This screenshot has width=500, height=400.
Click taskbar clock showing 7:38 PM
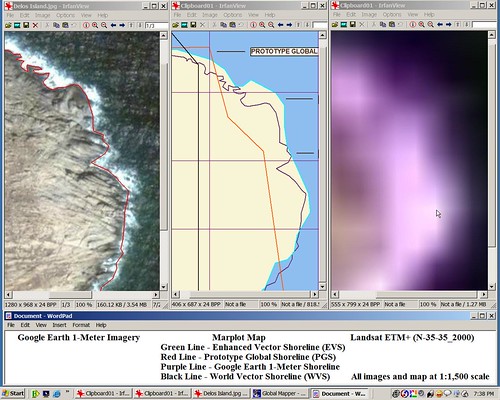click(x=483, y=394)
